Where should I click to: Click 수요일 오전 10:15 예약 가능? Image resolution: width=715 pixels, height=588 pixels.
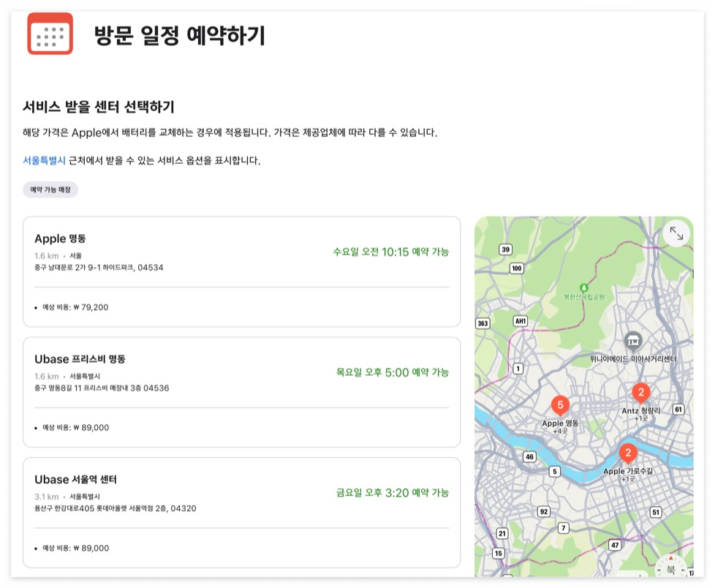coord(391,252)
